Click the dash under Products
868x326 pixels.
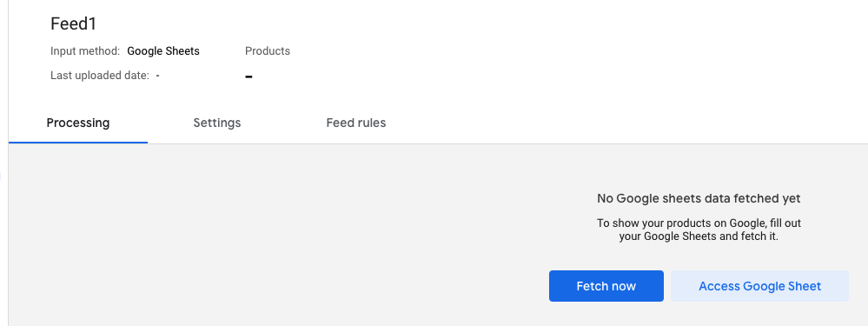pyautogui.click(x=249, y=77)
